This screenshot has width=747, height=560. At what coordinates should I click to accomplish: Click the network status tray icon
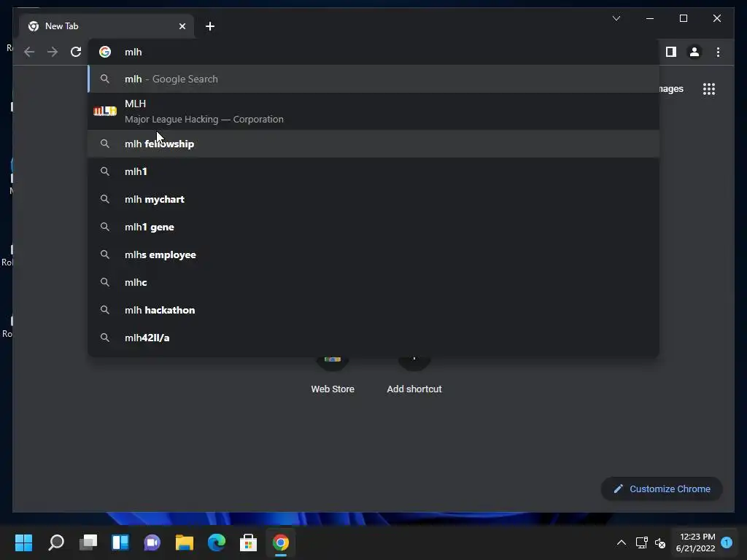pos(642,542)
